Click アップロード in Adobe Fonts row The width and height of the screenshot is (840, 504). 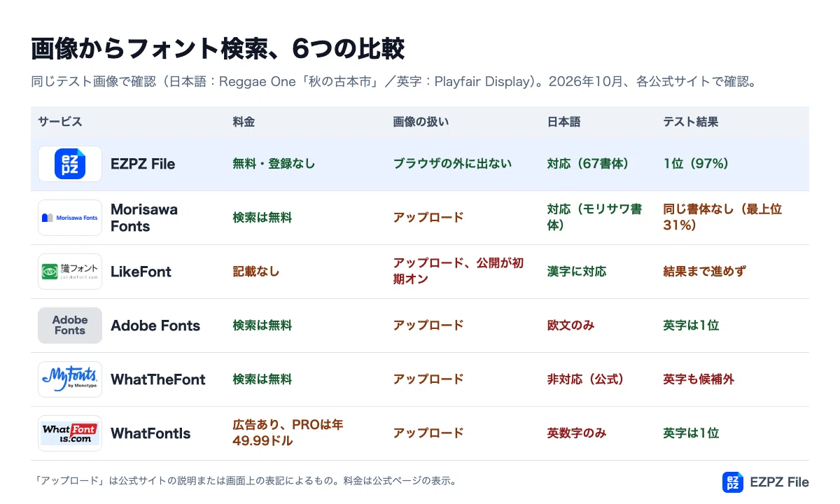428,325
